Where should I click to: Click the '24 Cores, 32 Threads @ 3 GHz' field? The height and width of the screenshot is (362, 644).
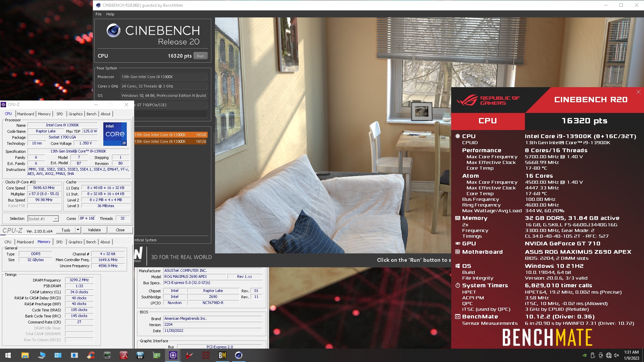point(164,86)
